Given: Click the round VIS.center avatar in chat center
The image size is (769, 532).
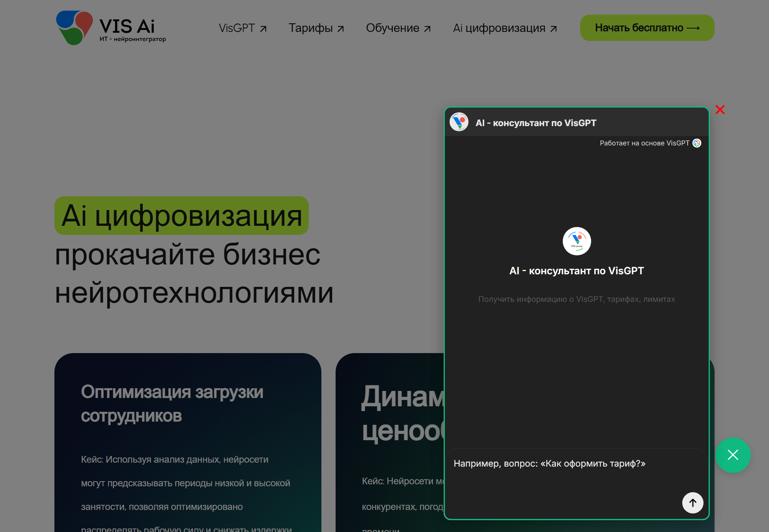Looking at the screenshot, I should [x=577, y=241].
